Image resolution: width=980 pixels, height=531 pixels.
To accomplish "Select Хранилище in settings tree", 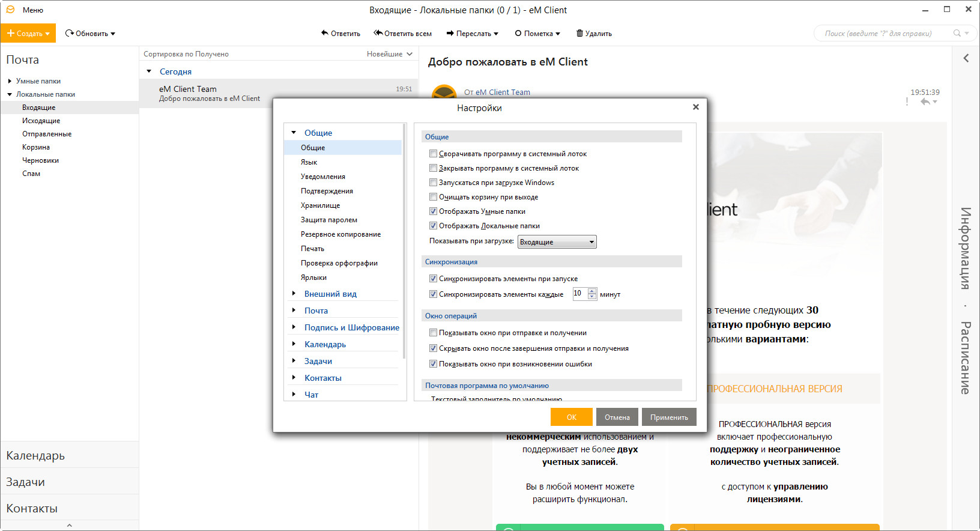I will click(320, 205).
